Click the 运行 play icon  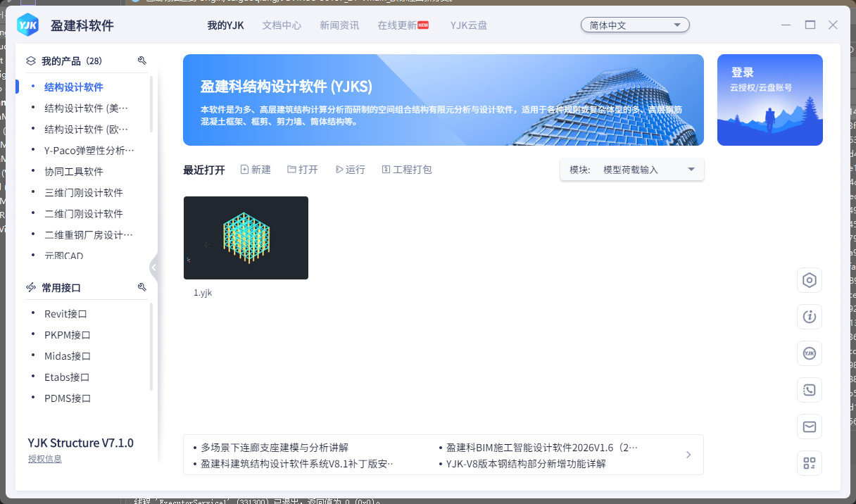(x=339, y=170)
